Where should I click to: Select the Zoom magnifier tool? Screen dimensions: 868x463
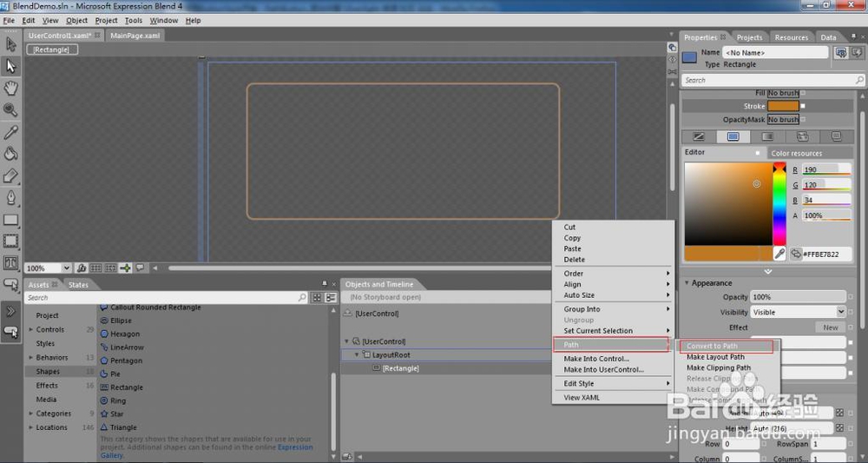(x=10, y=109)
